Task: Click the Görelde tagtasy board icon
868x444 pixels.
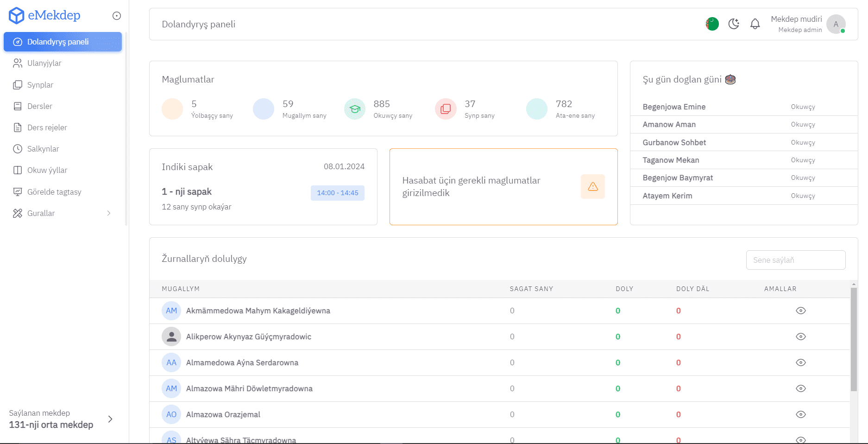Action: (18, 192)
